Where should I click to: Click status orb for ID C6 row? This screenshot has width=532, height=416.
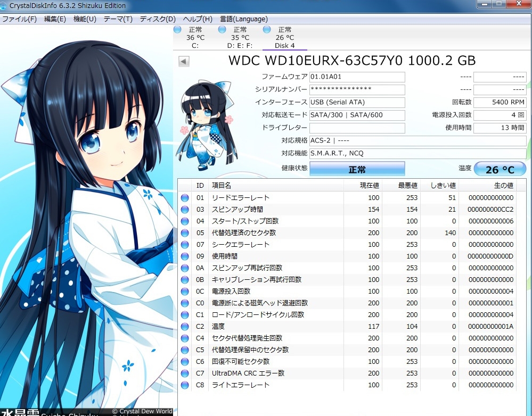point(185,361)
